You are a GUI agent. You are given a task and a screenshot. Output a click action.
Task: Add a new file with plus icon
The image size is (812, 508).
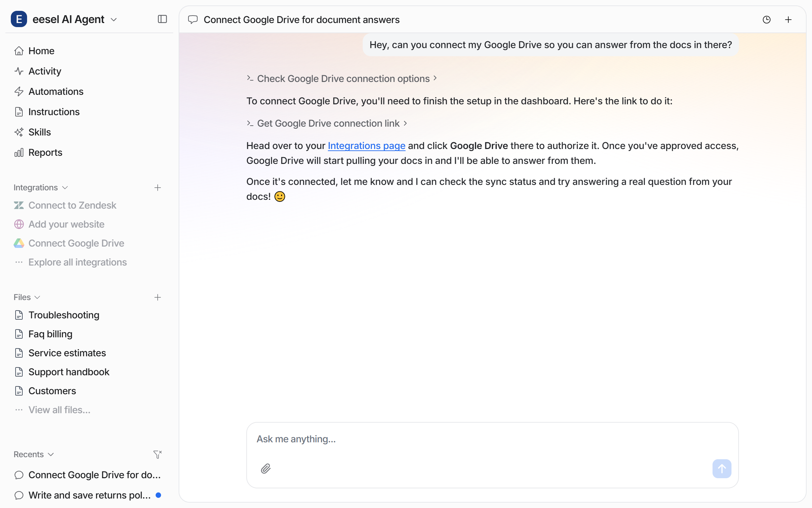tap(158, 297)
